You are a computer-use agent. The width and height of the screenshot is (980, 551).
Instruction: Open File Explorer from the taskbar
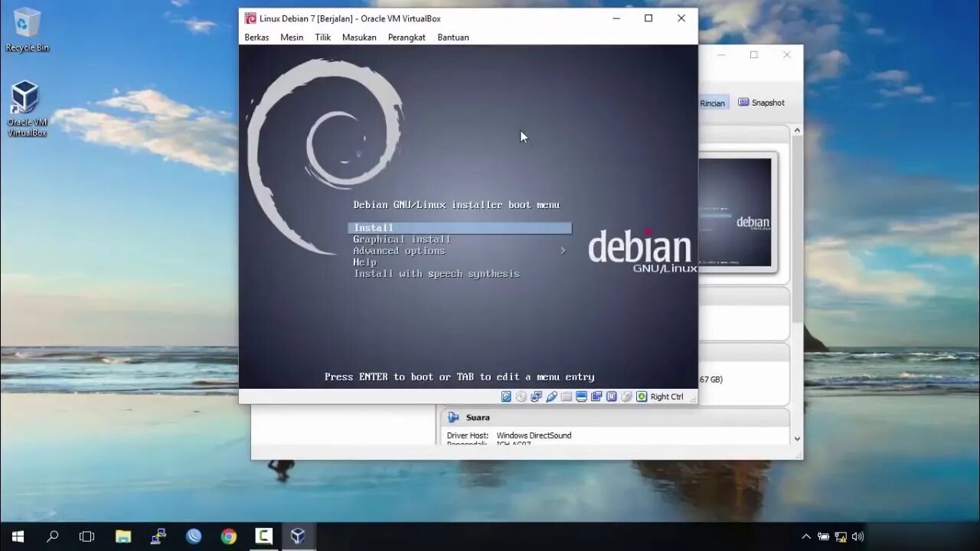tap(123, 536)
